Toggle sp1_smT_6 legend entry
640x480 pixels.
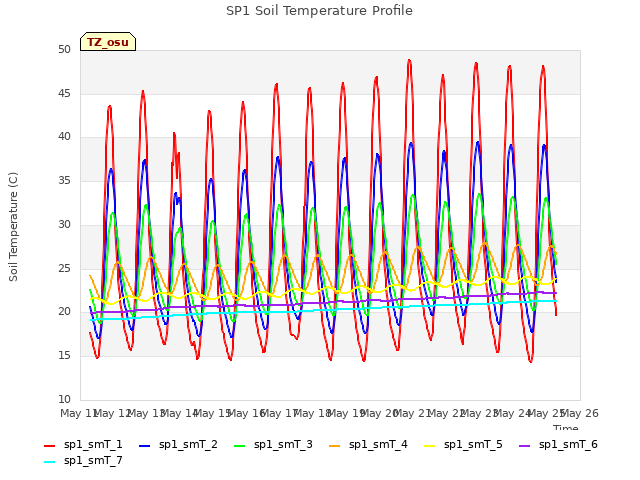558,444
